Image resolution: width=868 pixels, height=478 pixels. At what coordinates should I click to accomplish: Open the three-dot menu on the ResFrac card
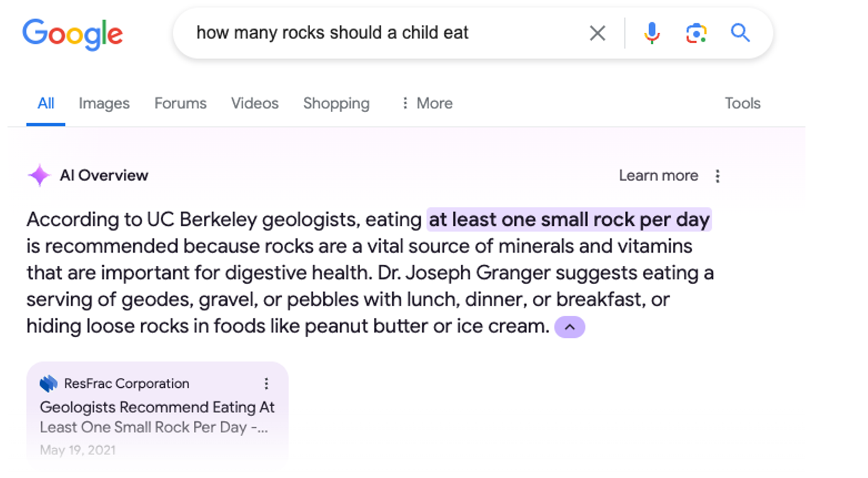(x=267, y=384)
